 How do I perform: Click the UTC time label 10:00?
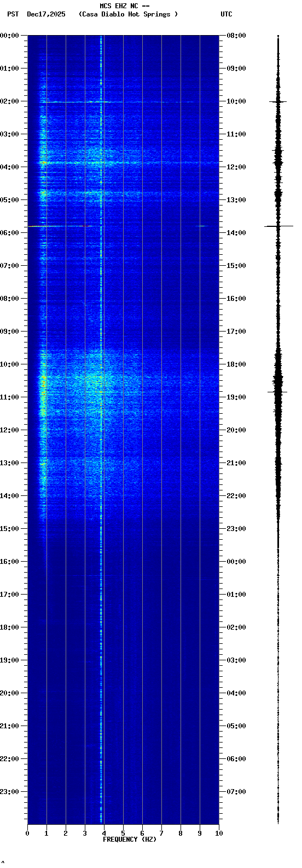(x=236, y=101)
